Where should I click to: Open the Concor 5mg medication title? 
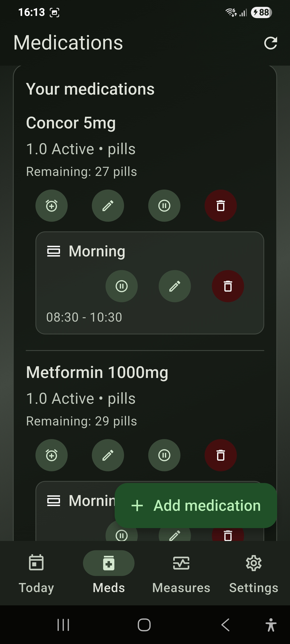pyautogui.click(x=71, y=123)
